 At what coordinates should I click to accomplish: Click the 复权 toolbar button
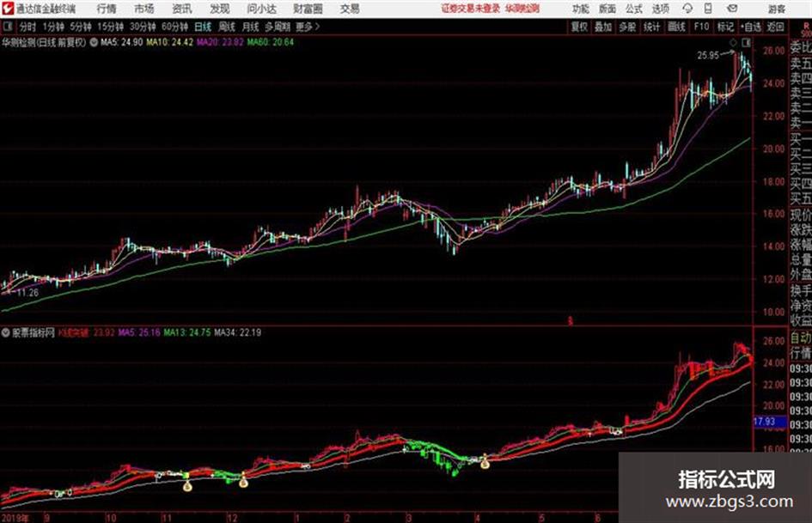pyautogui.click(x=579, y=27)
